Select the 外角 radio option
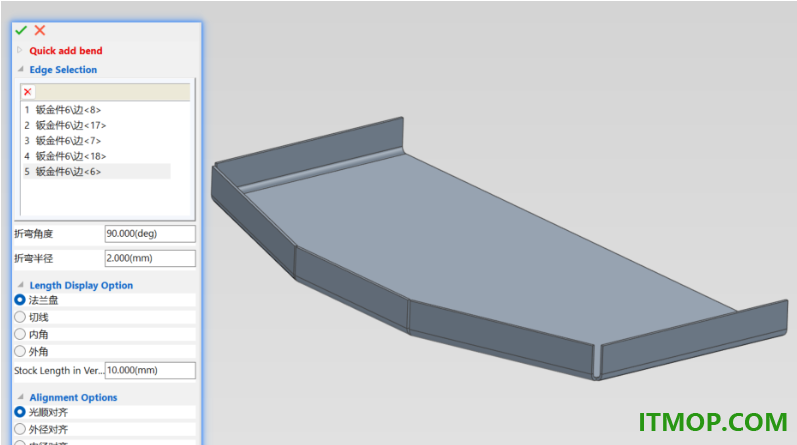The height and width of the screenshot is (445, 797). [x=20, y=351]
